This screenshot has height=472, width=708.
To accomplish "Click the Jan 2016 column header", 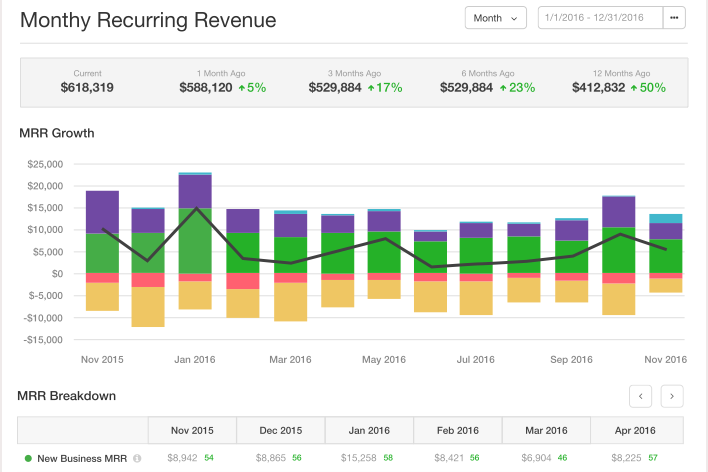I will tap(369, 430).
